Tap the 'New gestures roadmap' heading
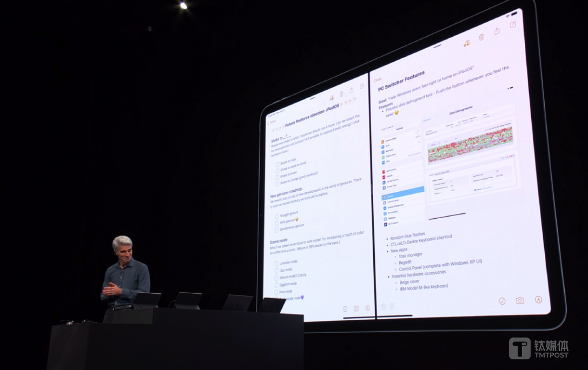The image size is (588, 370). [x=286, y=193]
